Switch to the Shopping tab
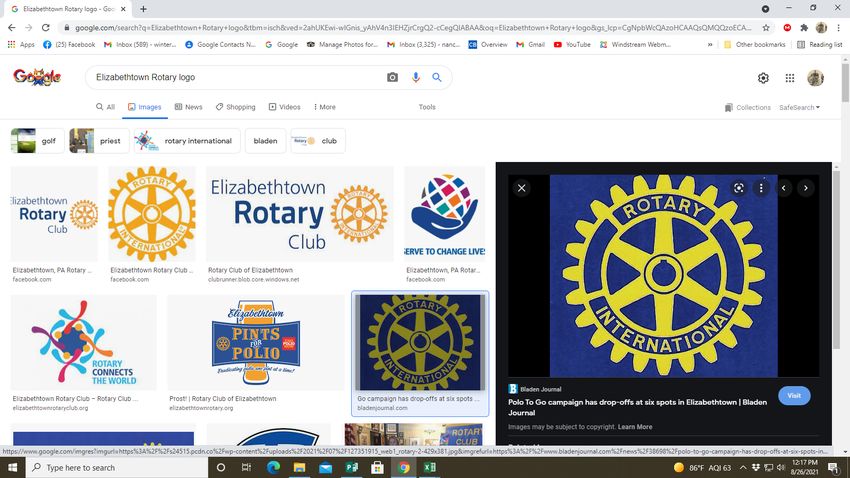Screen dimensions: 850x478 point(235,107)
